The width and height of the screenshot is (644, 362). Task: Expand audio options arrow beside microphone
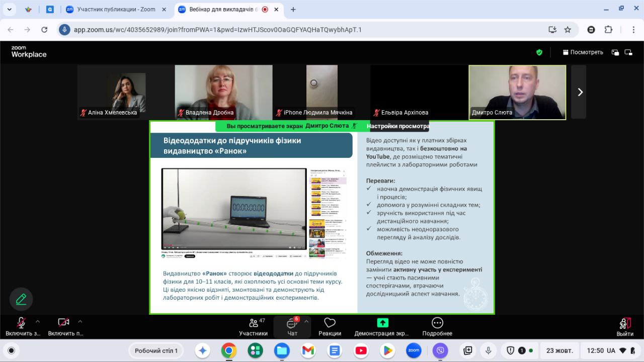point(37,322)
